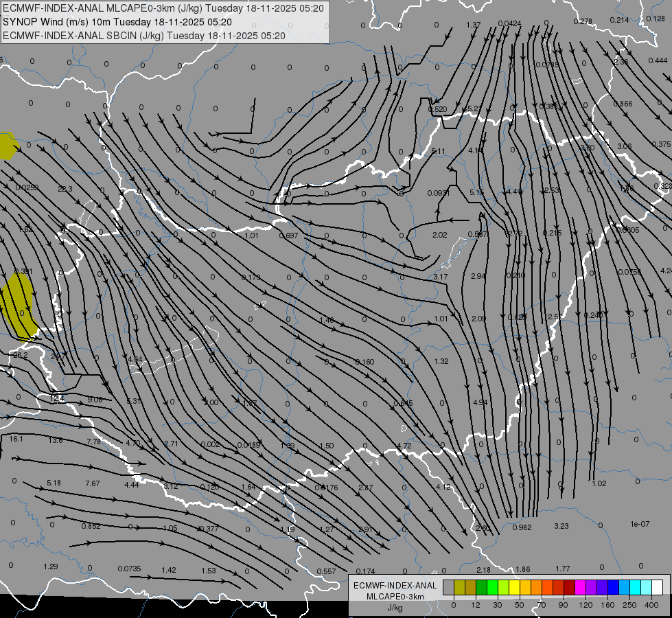The width and height of the screenshot is (672, 618).
Task: Click the map value '0.982'
Action: [x=522, y=527]
